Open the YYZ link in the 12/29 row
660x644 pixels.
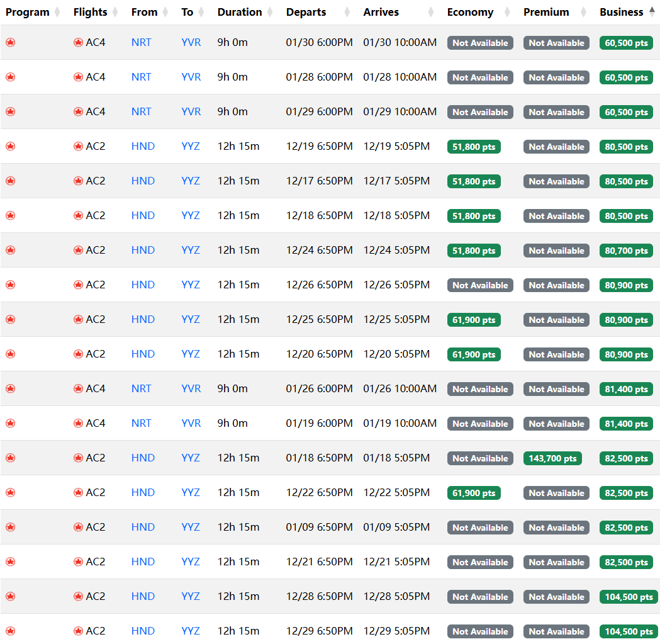(x=191, y=631)
